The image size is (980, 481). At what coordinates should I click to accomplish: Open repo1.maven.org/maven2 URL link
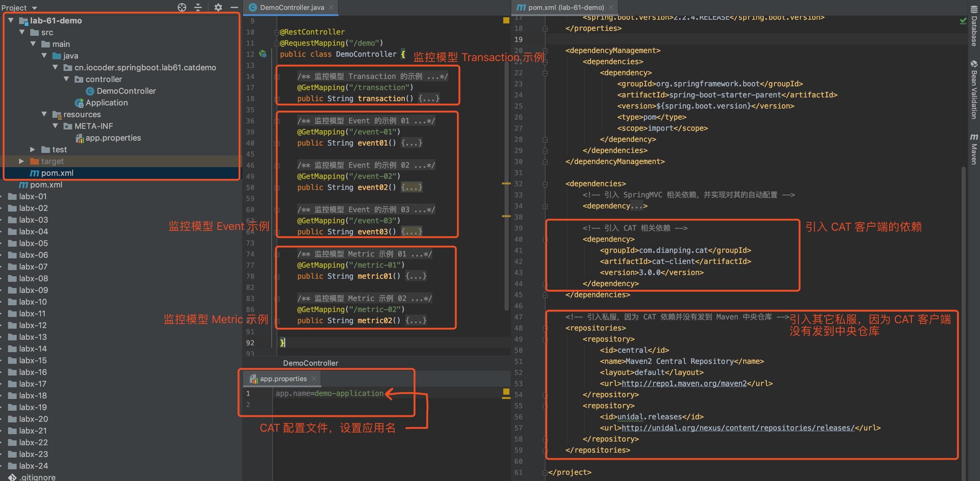coord(684,384)
